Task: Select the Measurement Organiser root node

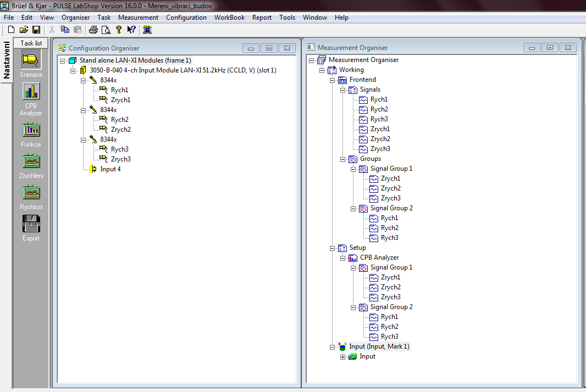Action: click(363, 60)
